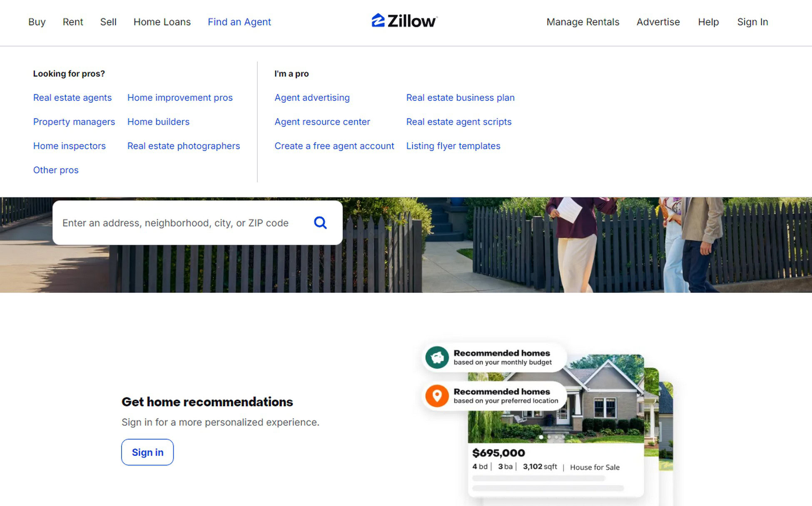Click the Listing flyer templates link

click(453, 146)
